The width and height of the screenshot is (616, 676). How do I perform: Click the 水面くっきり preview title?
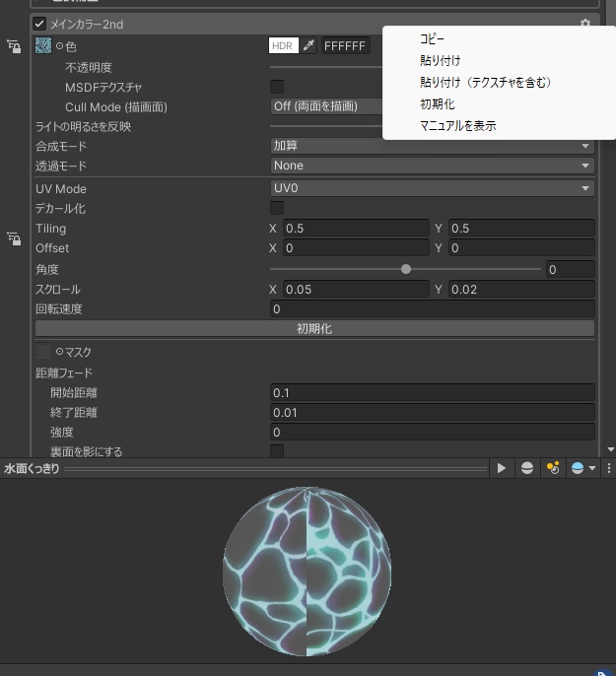(x=32, y=468)
